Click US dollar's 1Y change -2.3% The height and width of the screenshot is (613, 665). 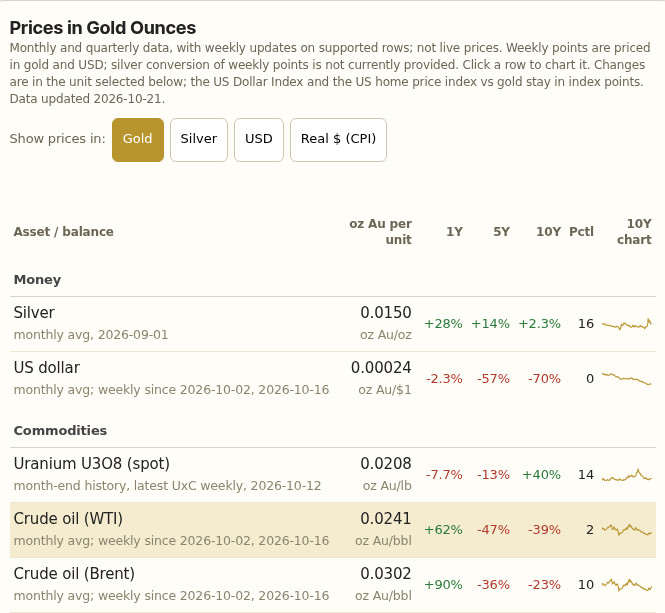pos(444,379)
